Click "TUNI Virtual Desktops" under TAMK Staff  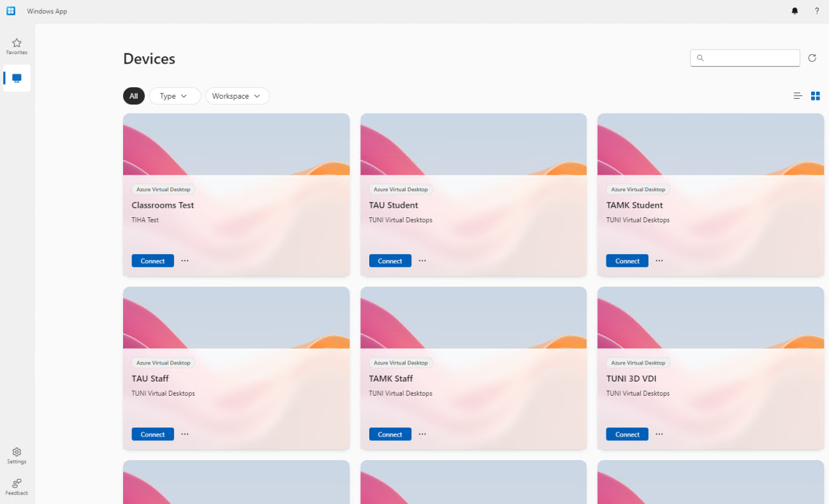click(x=400, y=393)
